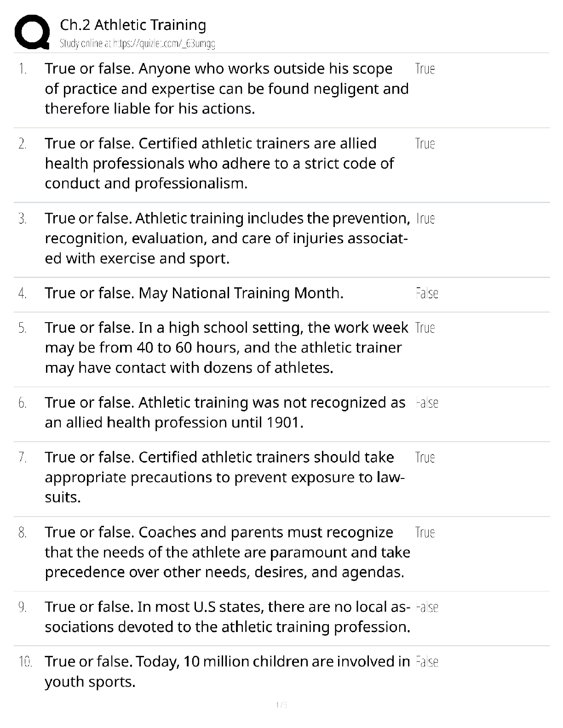Viewport: 563px width, 728px height.
Task: Click the True answer for question 3
Action: pos(425,219)
